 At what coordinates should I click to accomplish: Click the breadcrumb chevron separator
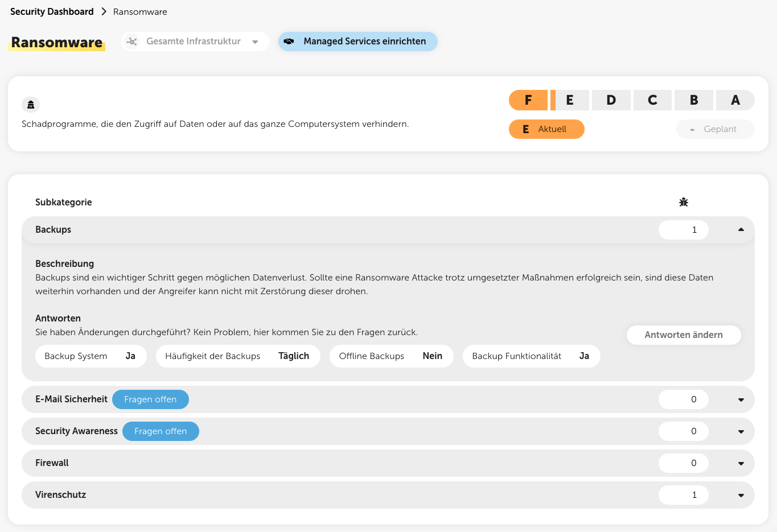[x=104, y=12]
